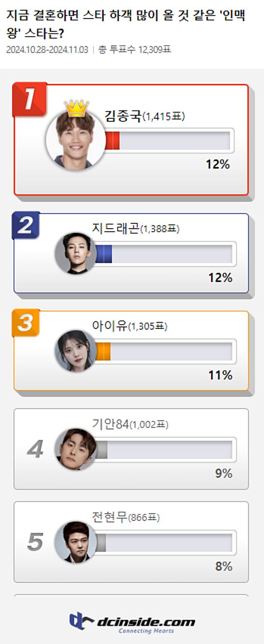Click the orange vote bar for 아이유
The width and height of the screenshot is (264, 644).
[103, 351]
